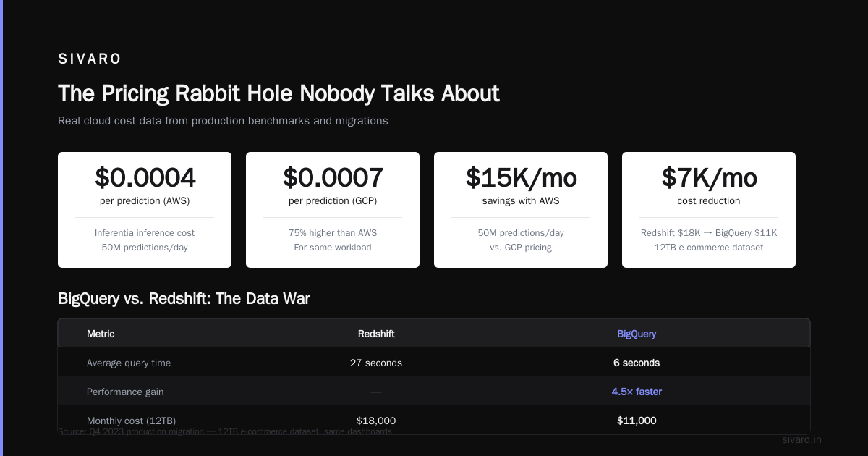Select the $0.0004 per prediction AWS card
Image resolution: width=868 pixels, height=456 pixels.
[x=145, y=210]
